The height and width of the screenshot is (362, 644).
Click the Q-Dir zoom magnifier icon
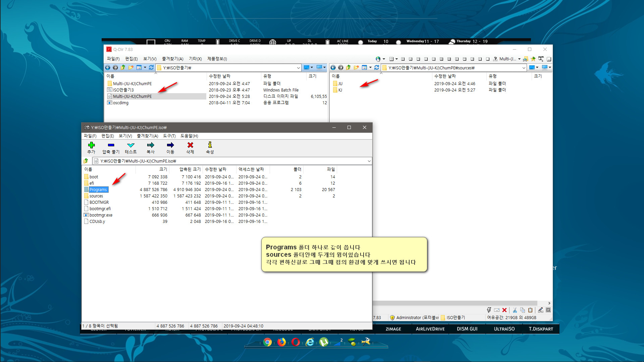point(541,59)
